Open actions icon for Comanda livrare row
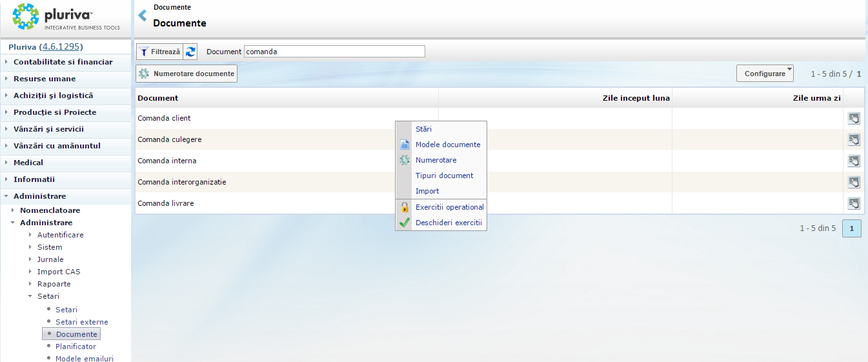868x362 pixels. click(x=854, y=203)
